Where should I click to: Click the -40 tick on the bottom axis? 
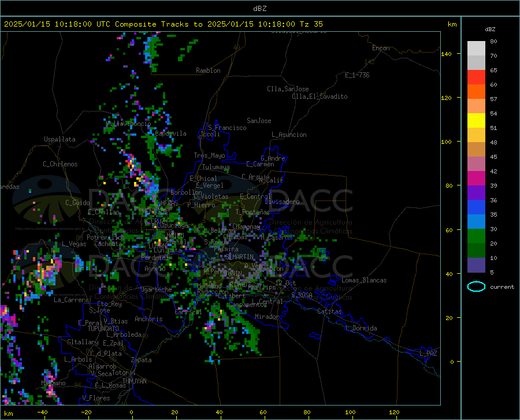pos(42,412)
